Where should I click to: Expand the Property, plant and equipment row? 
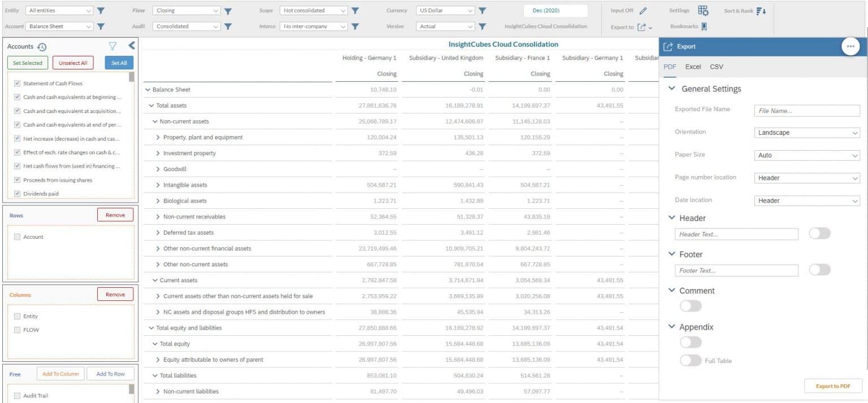159,137
